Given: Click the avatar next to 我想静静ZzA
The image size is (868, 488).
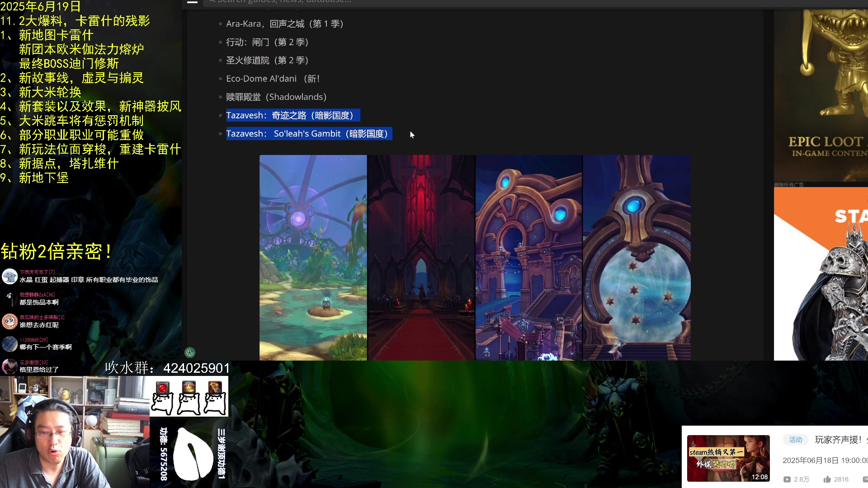Looking at the screenshot, I should (x=9, y=299).
